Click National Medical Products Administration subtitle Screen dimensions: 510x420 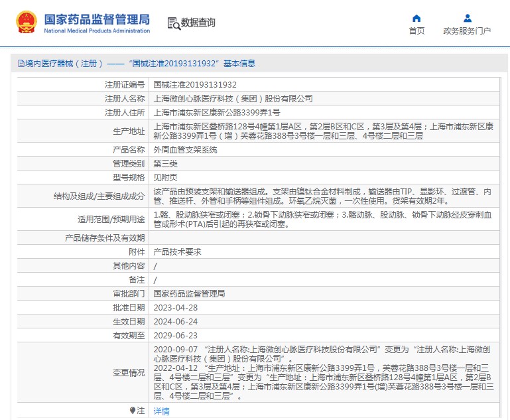97,31
